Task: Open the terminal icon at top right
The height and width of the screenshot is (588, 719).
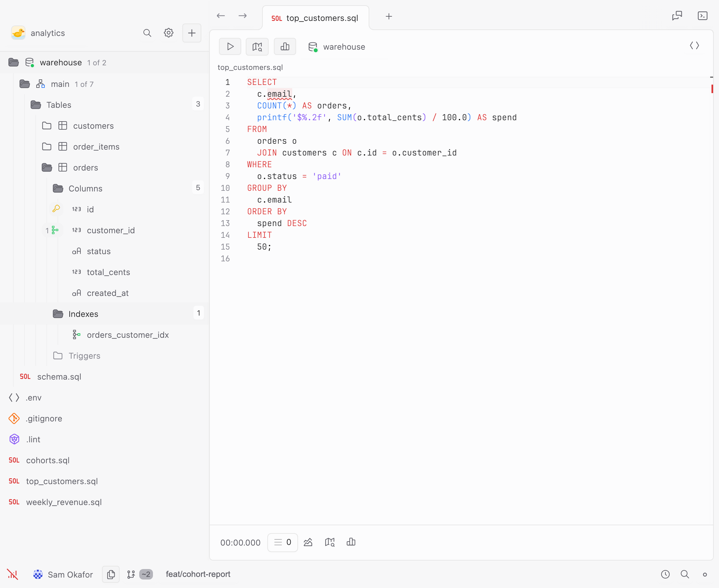Action: coord(703,16)
